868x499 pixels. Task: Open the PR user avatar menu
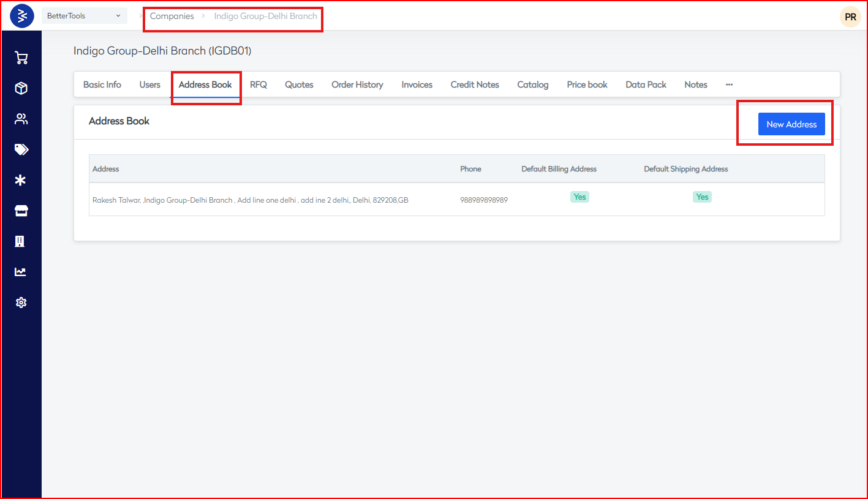850,17
